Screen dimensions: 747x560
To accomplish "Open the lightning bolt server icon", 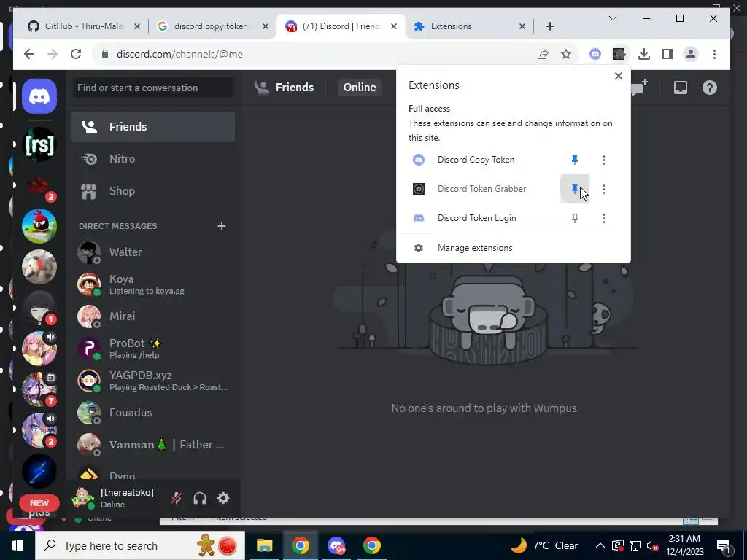I will (x=39, y=472).
